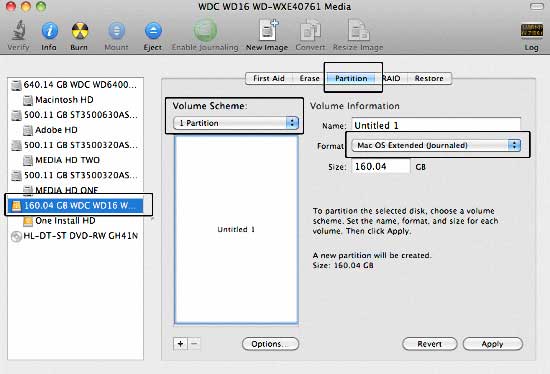
Task: Select the 500.11 GB ST3500630AS disk
Action: click(x=74, y=115)
